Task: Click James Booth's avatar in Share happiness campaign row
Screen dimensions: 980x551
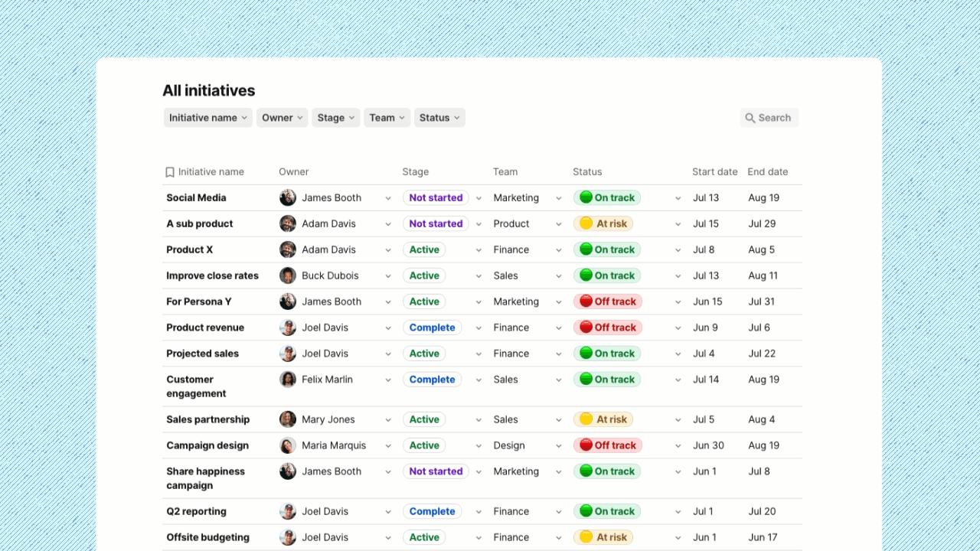Action: [288, 471]
